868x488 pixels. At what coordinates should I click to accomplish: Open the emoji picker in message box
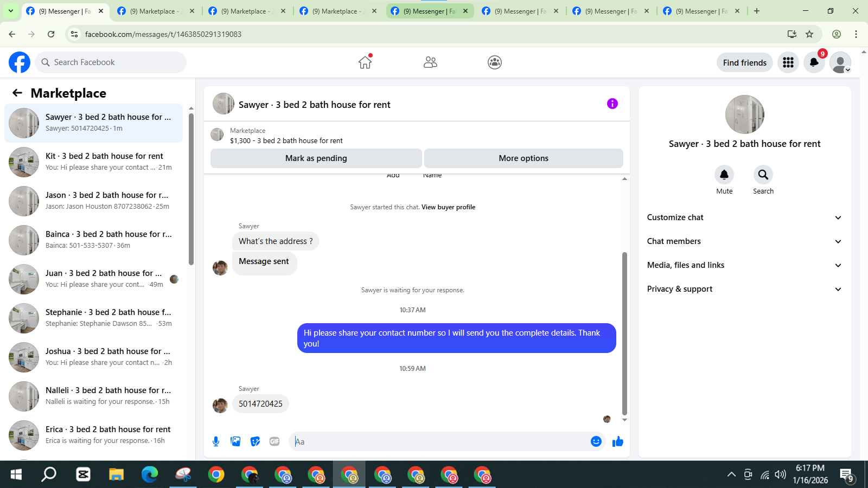(596, 441)
